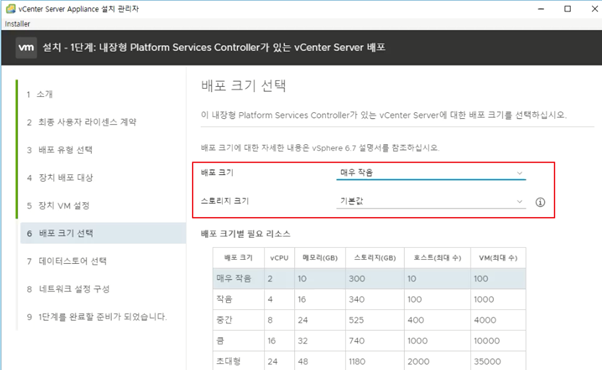Image resolution: width=602 pixels, height=370 pixels.
Task: Click the vCPU column header
Action: pos(279,258)
